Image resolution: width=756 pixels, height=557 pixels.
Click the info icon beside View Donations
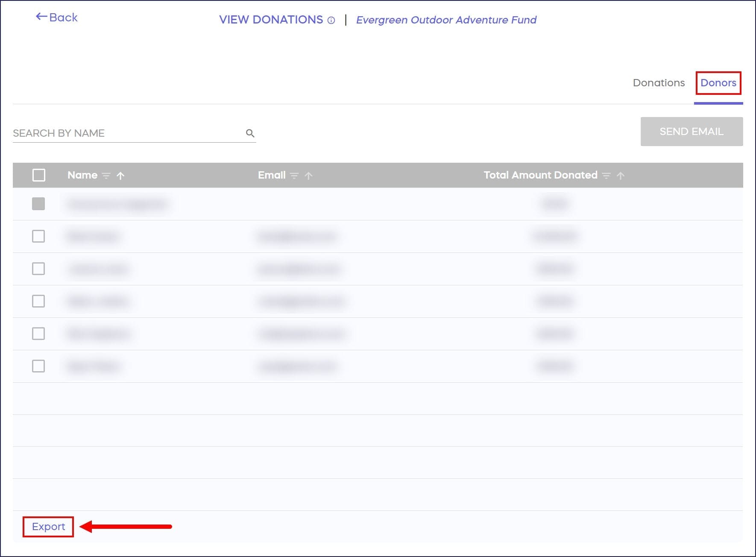(331, 21)
